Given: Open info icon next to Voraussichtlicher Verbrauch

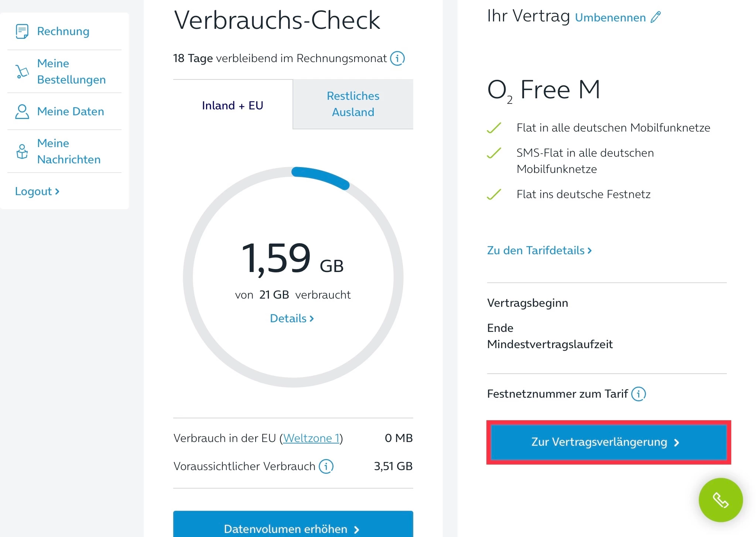Looking at the screenshot, I should pos(326,466).
